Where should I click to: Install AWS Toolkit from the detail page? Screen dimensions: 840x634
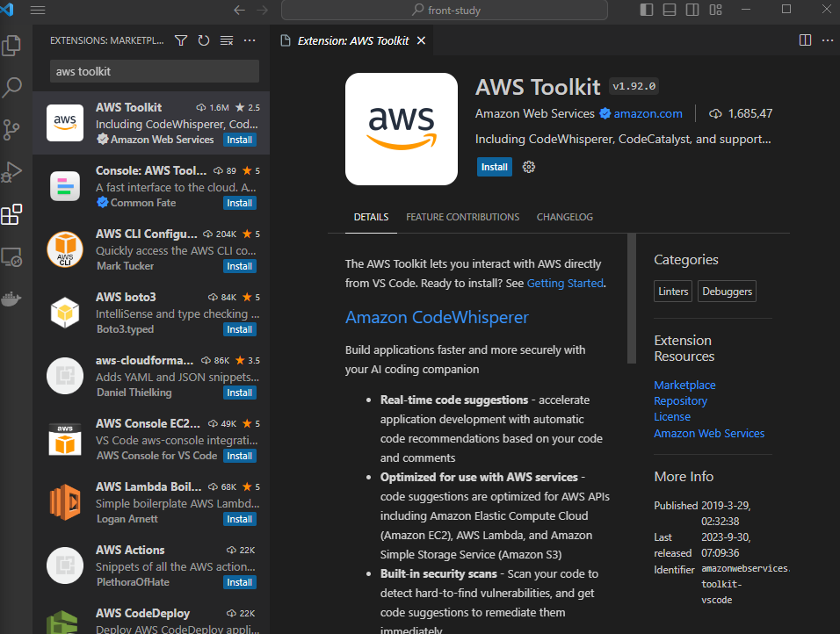coord(494,167)
